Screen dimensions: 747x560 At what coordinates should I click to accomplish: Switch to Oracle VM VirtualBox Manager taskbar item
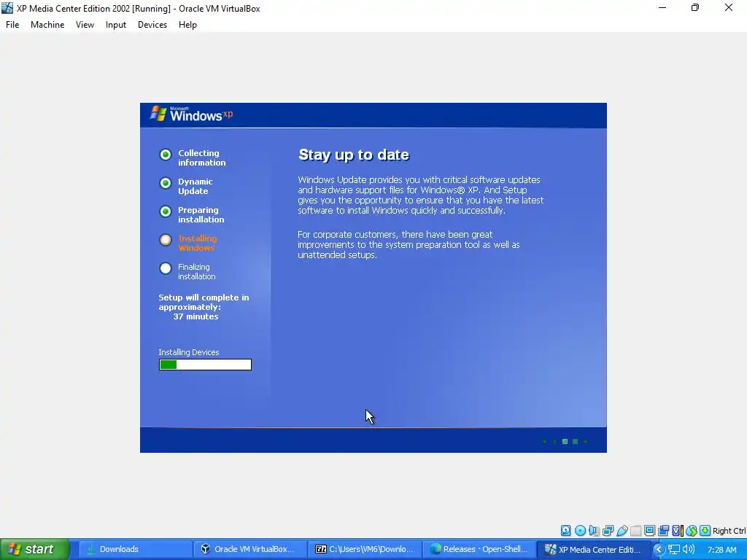249,549
